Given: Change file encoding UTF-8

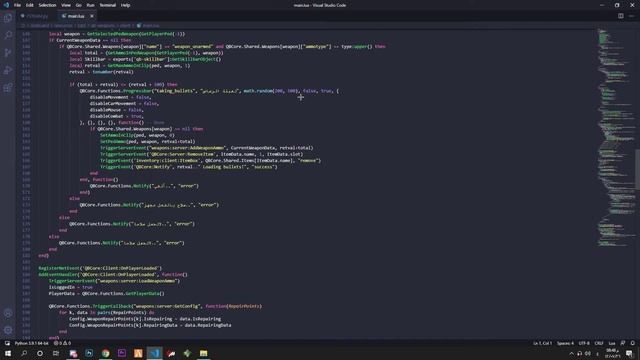Looking at the screenshot, I should coord(584,343).
